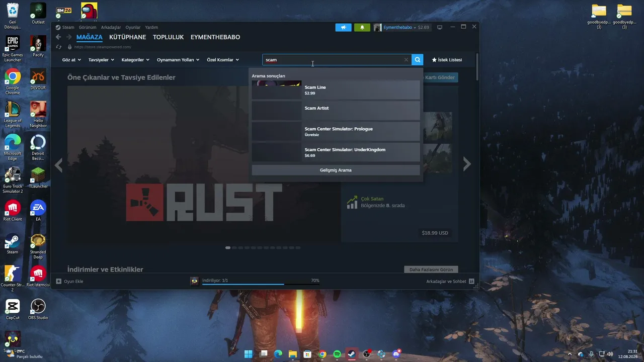Click the first carousel pagination dot
The image size is (644, 362).
tap(228, 248)
